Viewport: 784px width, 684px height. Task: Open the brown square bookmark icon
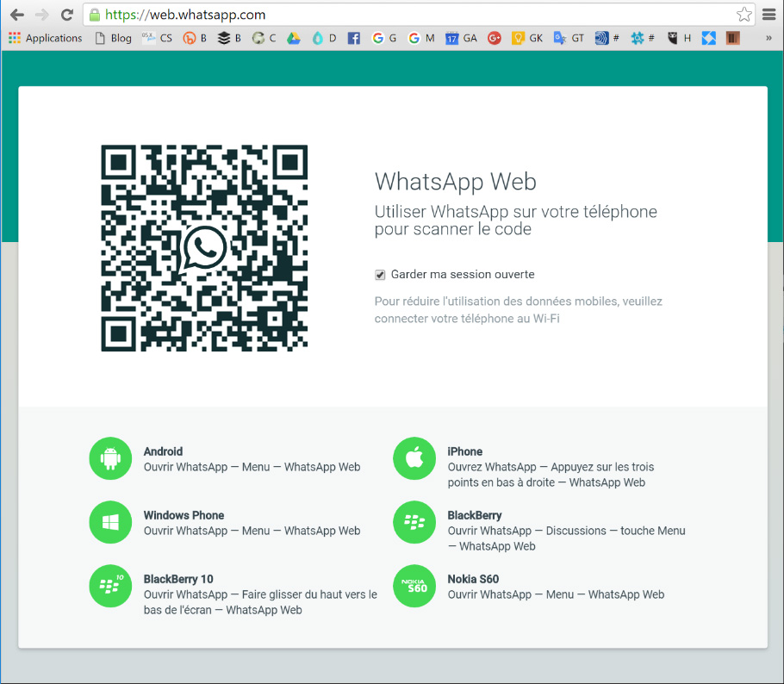click(x=733, y=38)
